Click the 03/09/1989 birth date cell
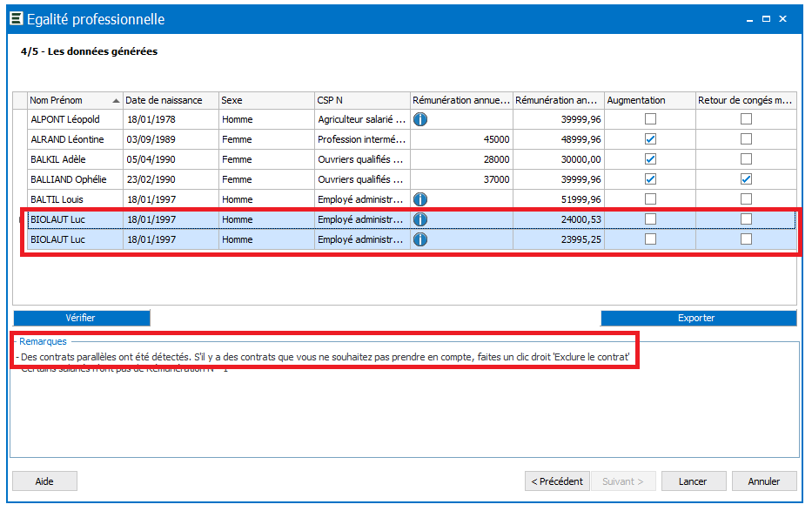This screenshot has height=511, width=812. tap(171, 139)
